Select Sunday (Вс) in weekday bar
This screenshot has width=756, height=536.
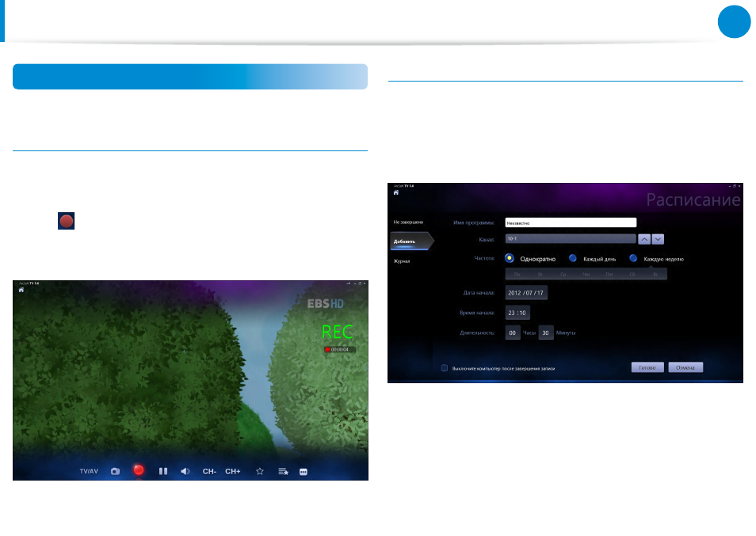click(655, 274)
